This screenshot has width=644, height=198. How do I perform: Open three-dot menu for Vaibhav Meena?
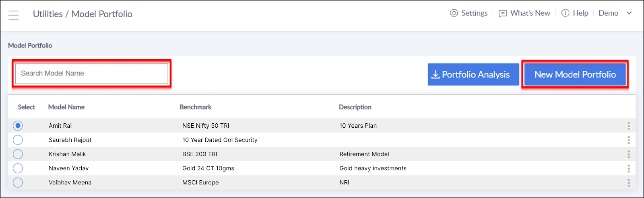[628, 183]
